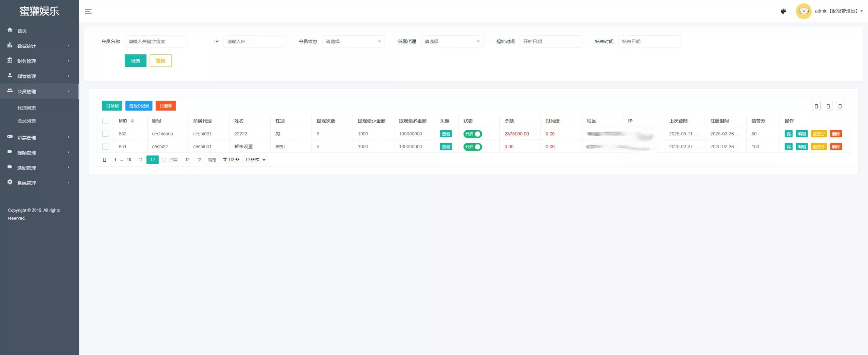Screen dimensions: 868x355
Task: Check the select-all checkbox in table header
Action: pyautogui.click(x=105, y=121)
